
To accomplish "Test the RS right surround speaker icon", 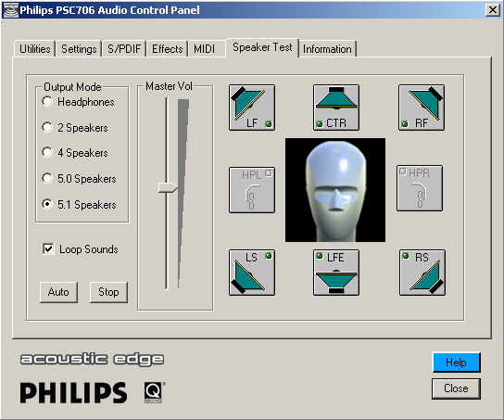I will (422, 273).
